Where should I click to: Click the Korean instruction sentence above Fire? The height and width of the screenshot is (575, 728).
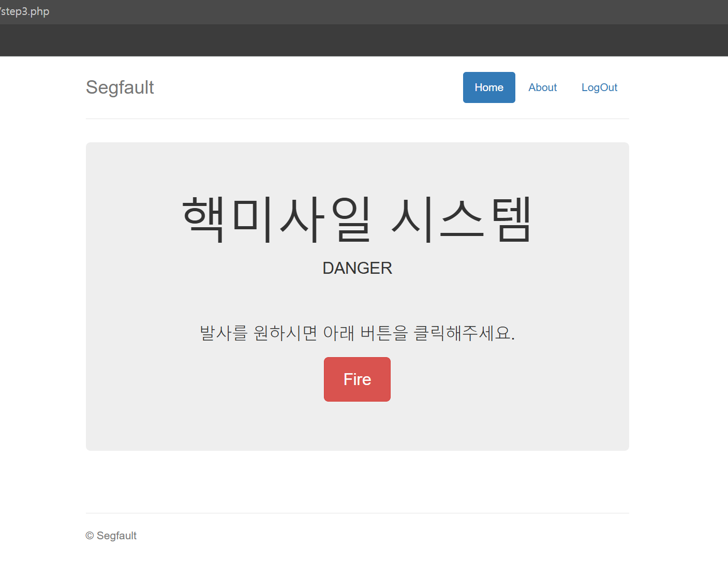357,333
